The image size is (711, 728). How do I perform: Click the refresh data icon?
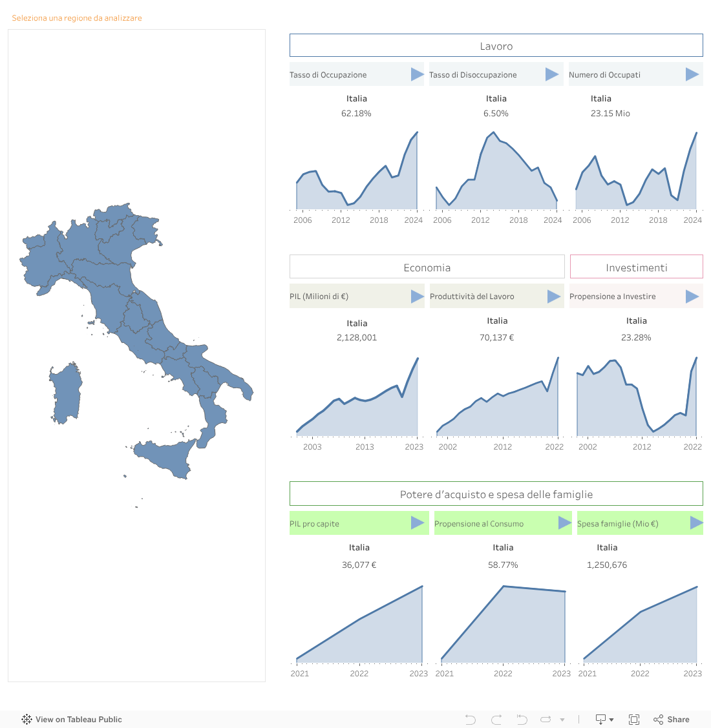546,719
